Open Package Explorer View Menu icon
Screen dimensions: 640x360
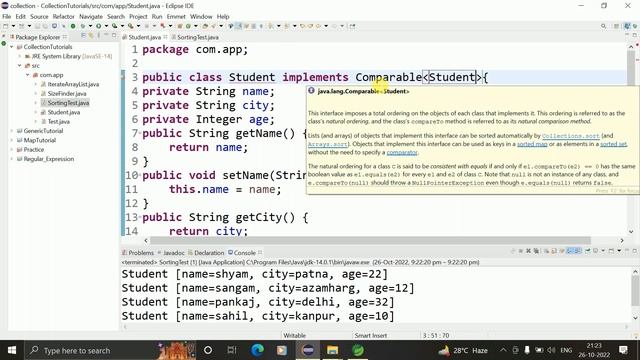pos(98,36)
